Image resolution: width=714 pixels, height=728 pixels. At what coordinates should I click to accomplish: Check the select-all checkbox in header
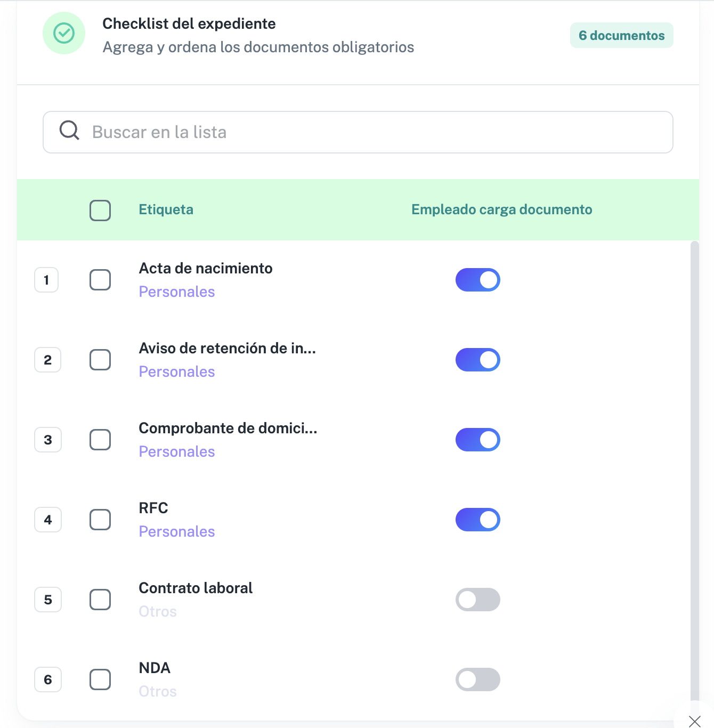100,211
